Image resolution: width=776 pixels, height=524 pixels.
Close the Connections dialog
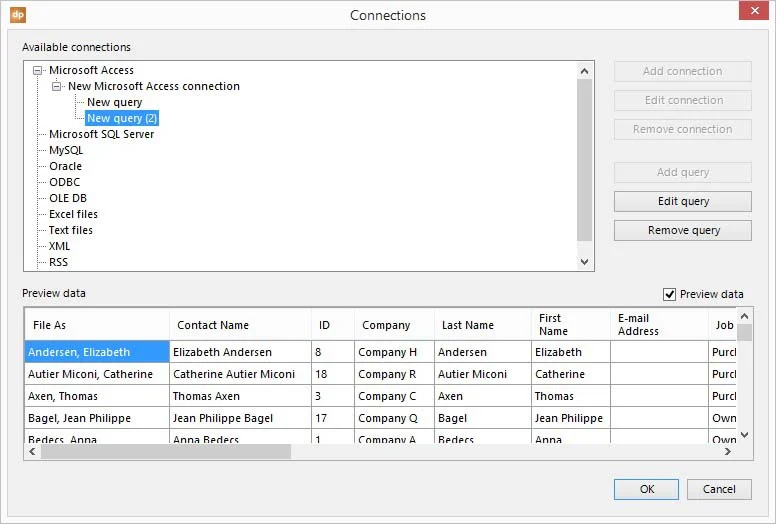(754, 10)
